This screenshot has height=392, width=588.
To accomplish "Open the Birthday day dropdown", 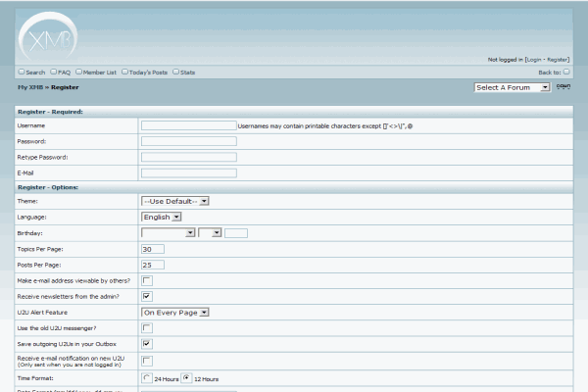I will click(x=210, y=233).
